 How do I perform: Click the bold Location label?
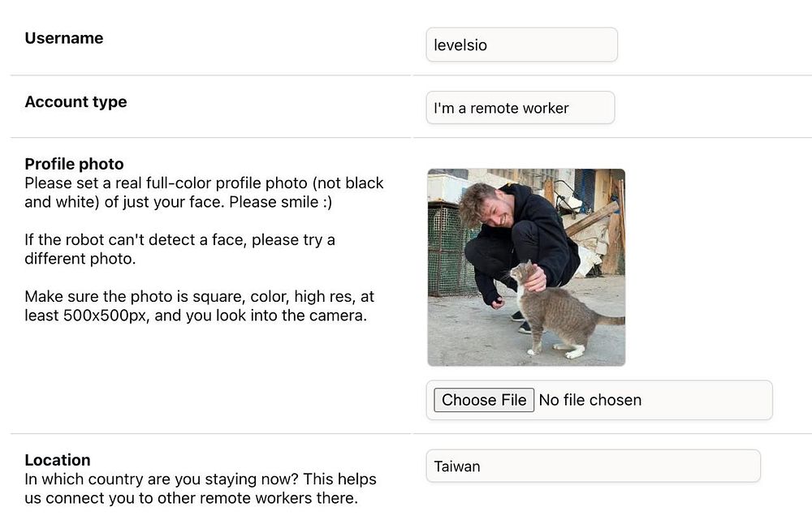58,460
